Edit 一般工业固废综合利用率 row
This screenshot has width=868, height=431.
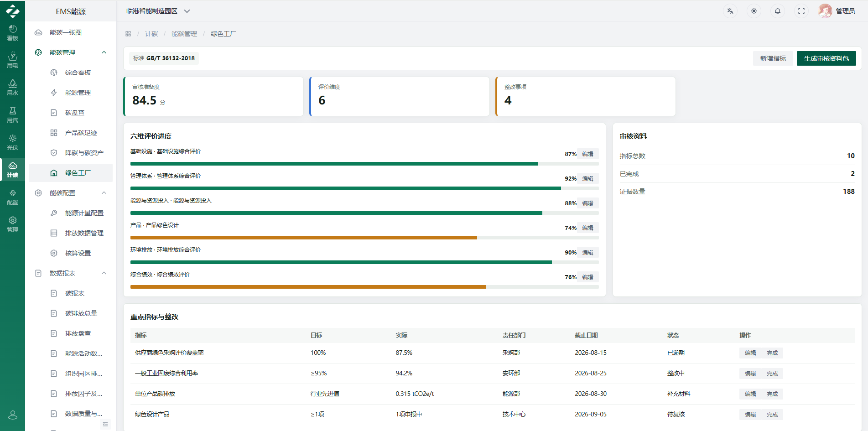pos(750,374)
